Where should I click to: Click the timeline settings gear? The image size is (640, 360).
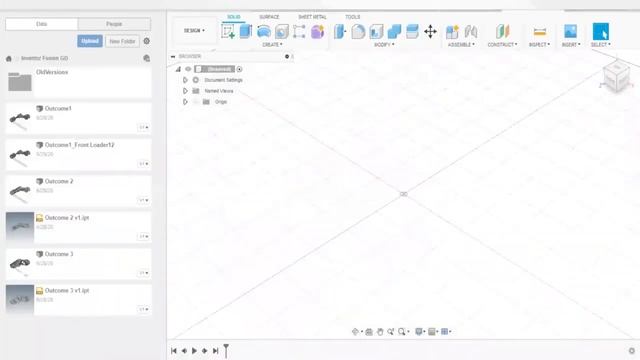[632, 351]
